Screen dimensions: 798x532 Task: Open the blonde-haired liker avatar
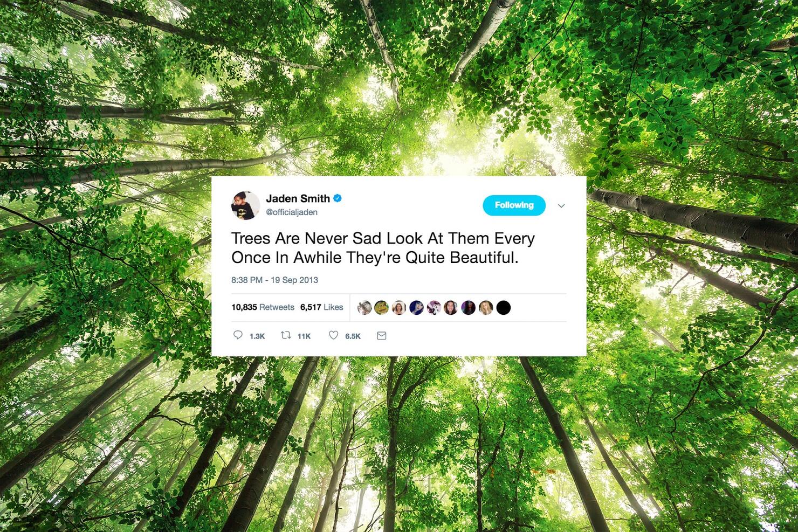(486, 308)
